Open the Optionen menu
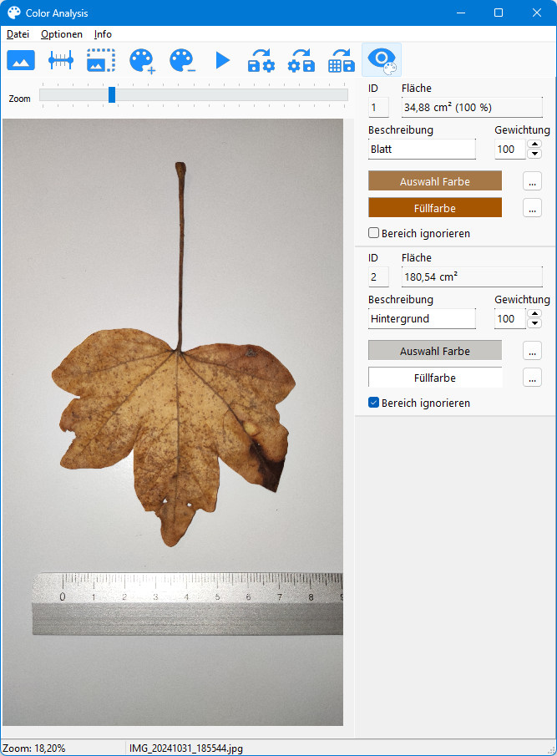 (62, 34)
